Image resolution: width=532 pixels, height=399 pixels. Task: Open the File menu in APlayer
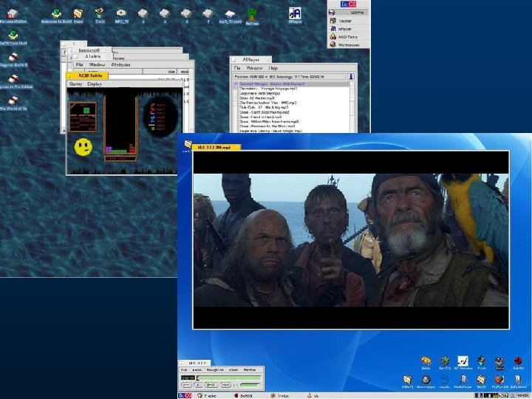(x=237, y=68)
